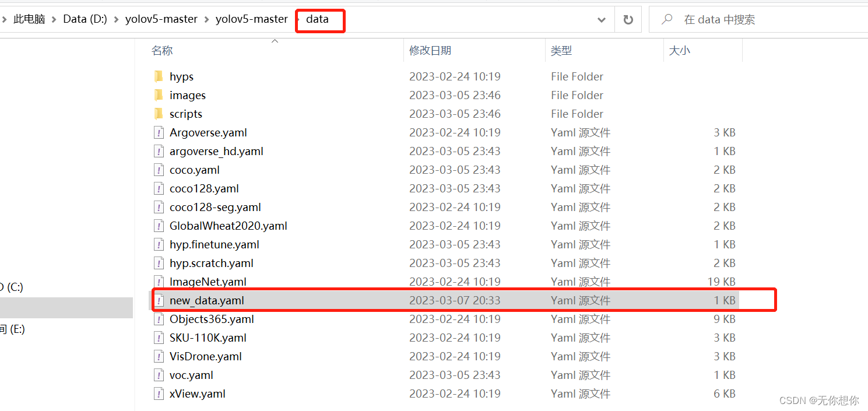868x411 pixels.
Task: Select the hyps folder name
Action: (181, 76)
